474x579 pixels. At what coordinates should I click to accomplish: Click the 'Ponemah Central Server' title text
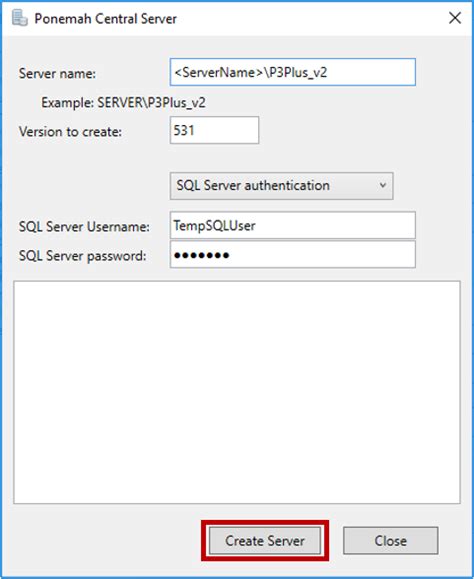(x=106, y=18)
